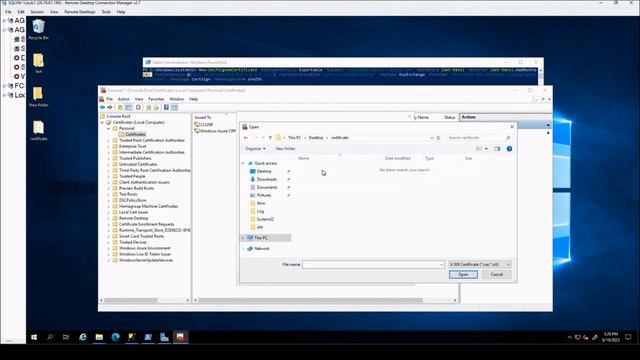Open Session menu in Connection Manager
The width and height of the screenshot is (640, 360).
(x=37, y=12)
